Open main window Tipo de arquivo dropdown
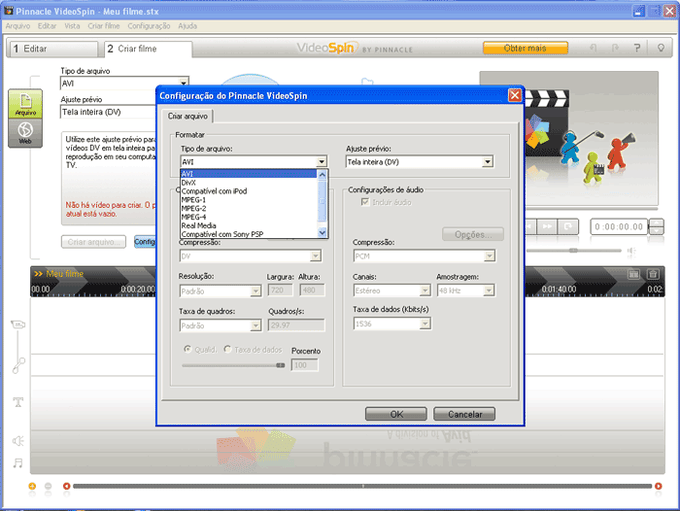The image size is (680, 511). [x=184, y=82]
